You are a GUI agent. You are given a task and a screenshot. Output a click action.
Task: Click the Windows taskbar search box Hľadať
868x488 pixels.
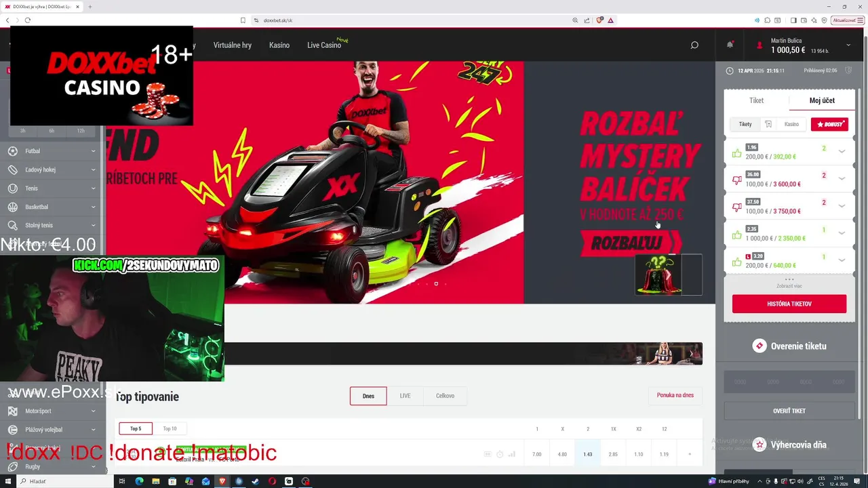[x=64, y=481]
